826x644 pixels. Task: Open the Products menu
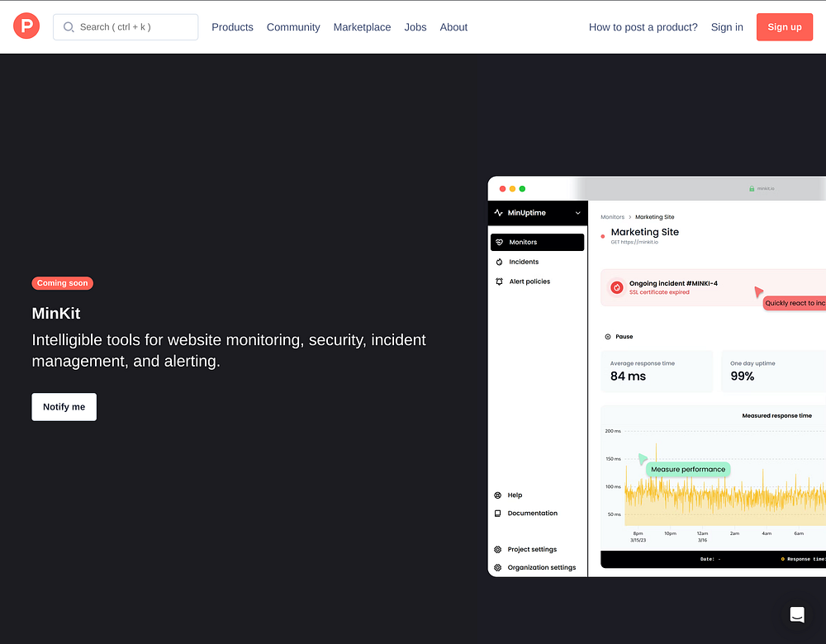(x=232, y=27)
